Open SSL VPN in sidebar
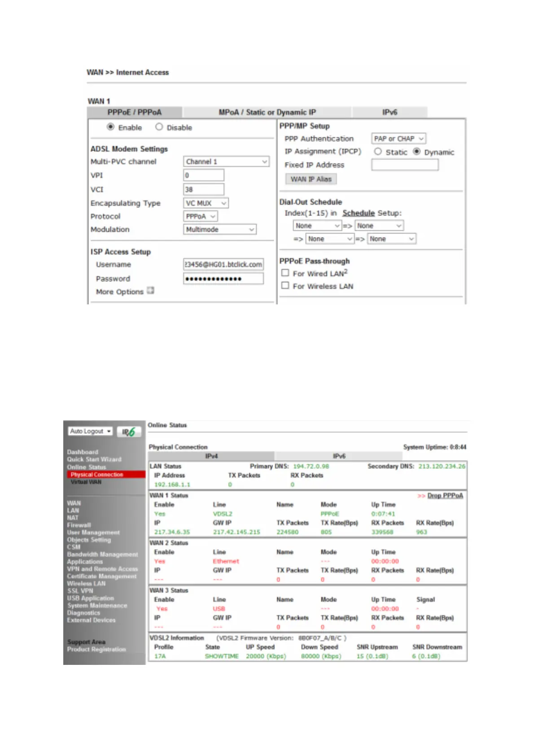This screenshot has width=534, height=756. (x=80, y=591)
